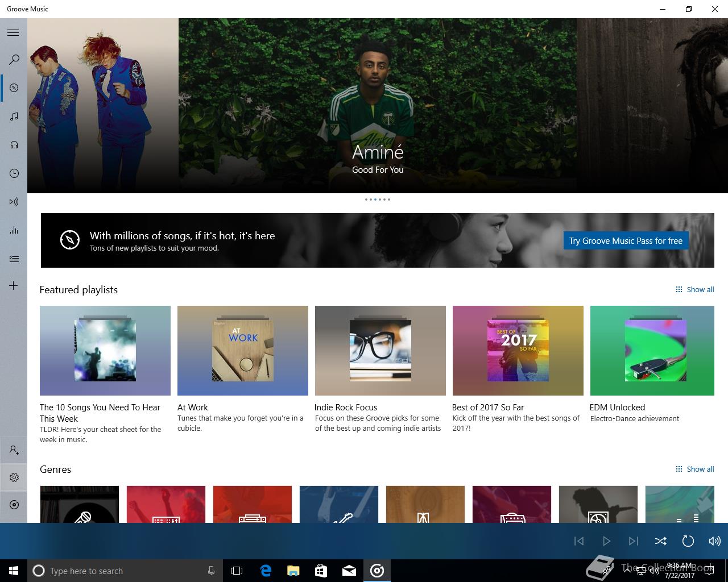Open the headphones icon in sidebar
728x582 pixels.
click(14, 145)
